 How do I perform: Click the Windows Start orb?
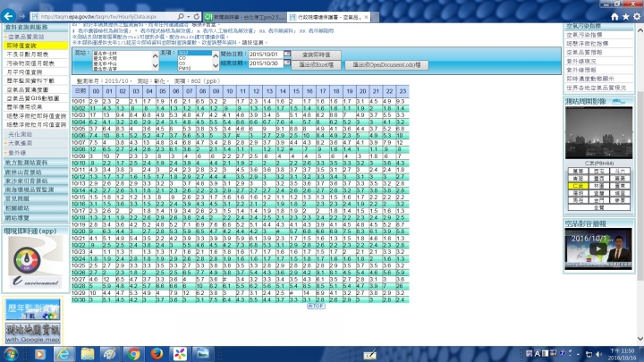11,354
